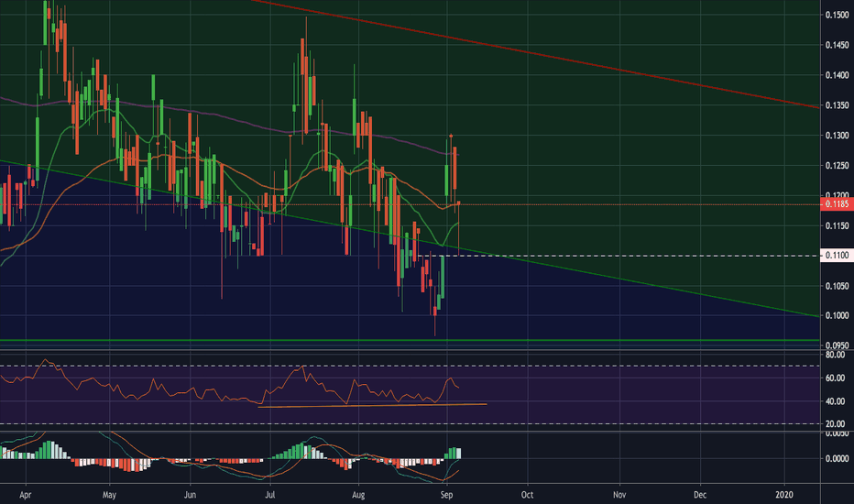854x504 pixels.
Task: Click the 0.1450 price axis label
Action: pos(838,45)
